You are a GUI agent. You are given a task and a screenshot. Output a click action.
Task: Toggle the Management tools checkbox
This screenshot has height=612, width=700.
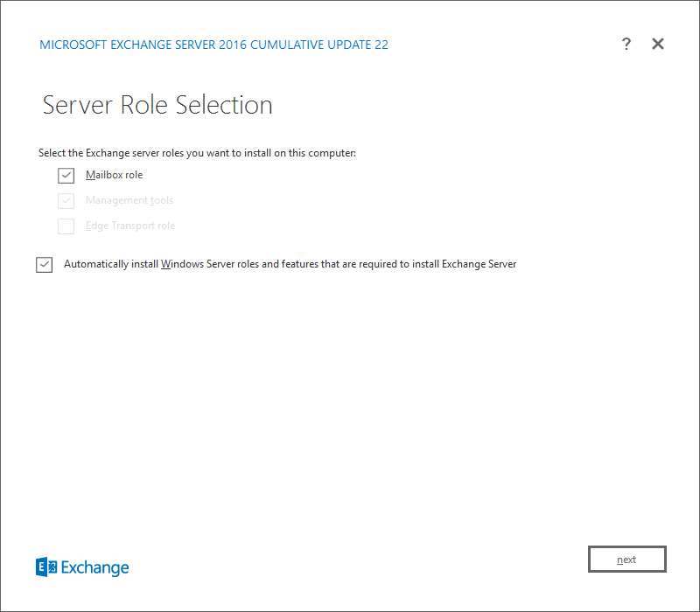(66, 201)
